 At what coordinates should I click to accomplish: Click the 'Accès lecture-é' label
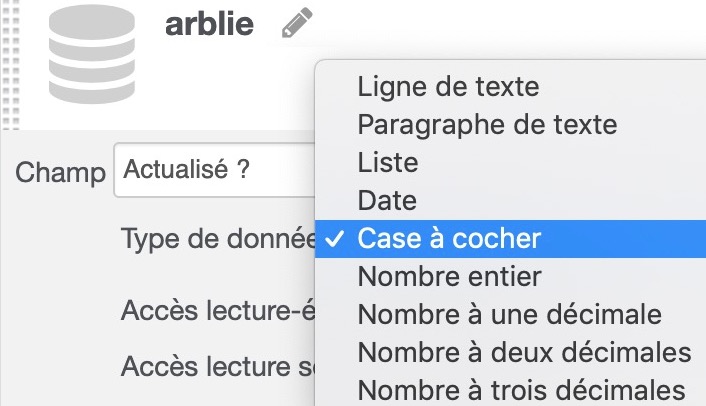[218, 311]
